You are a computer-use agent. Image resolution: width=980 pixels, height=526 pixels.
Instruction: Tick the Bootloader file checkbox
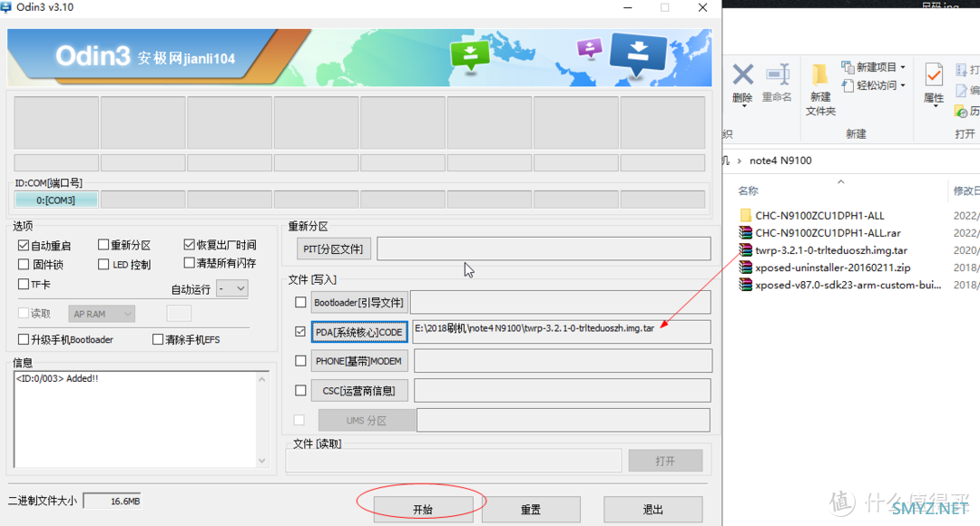(x=300, y=302)
